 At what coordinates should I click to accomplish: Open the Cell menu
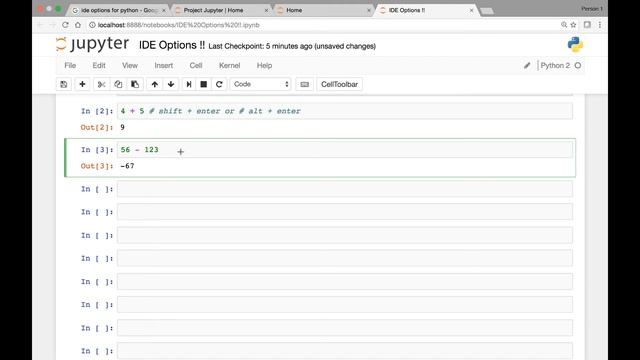pyautogui.click(x=196, y=65)
